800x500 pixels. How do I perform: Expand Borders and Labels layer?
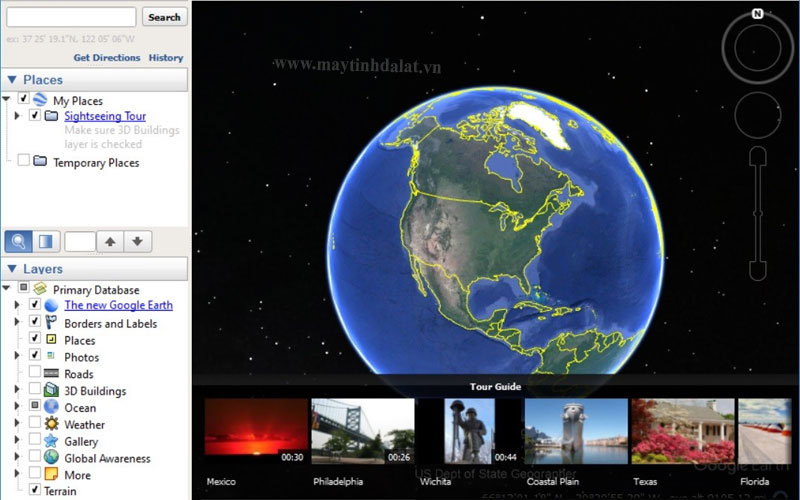(17, 322)
